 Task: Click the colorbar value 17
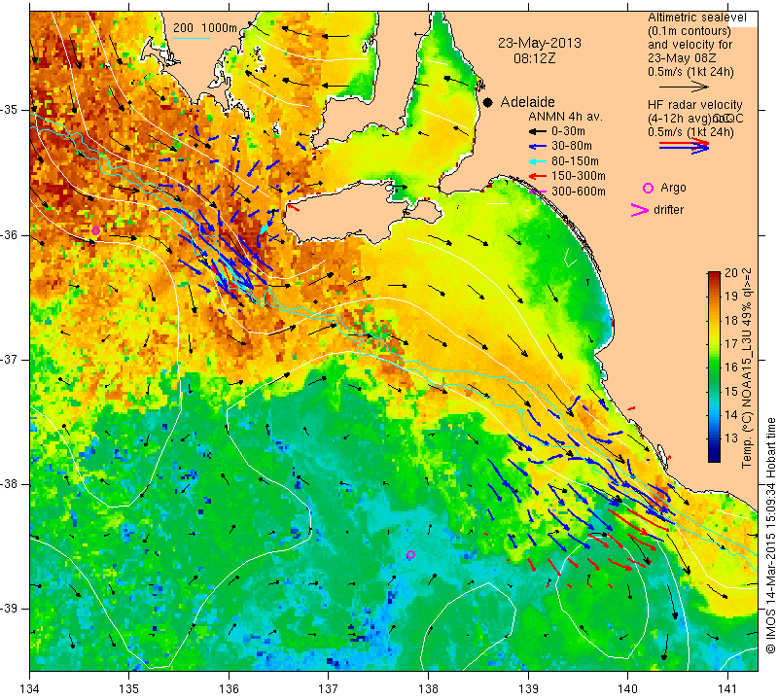731,344
